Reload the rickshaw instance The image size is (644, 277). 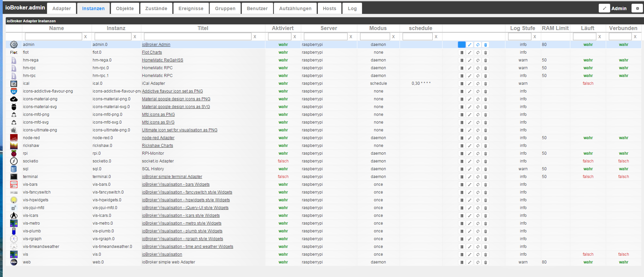click(x=478, y=146)
